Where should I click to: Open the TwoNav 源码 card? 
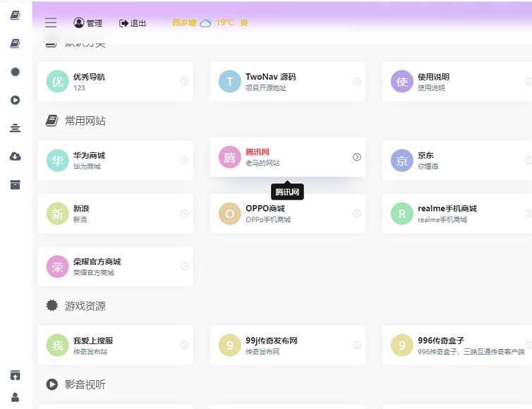coord(288,81)
